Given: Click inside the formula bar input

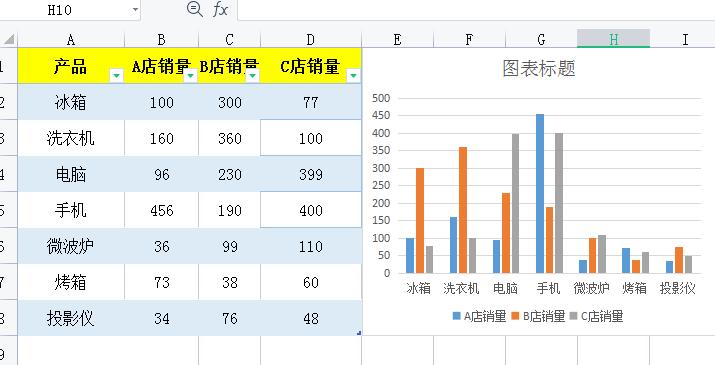Looking at the screenshot, I should tap(476, 10).
